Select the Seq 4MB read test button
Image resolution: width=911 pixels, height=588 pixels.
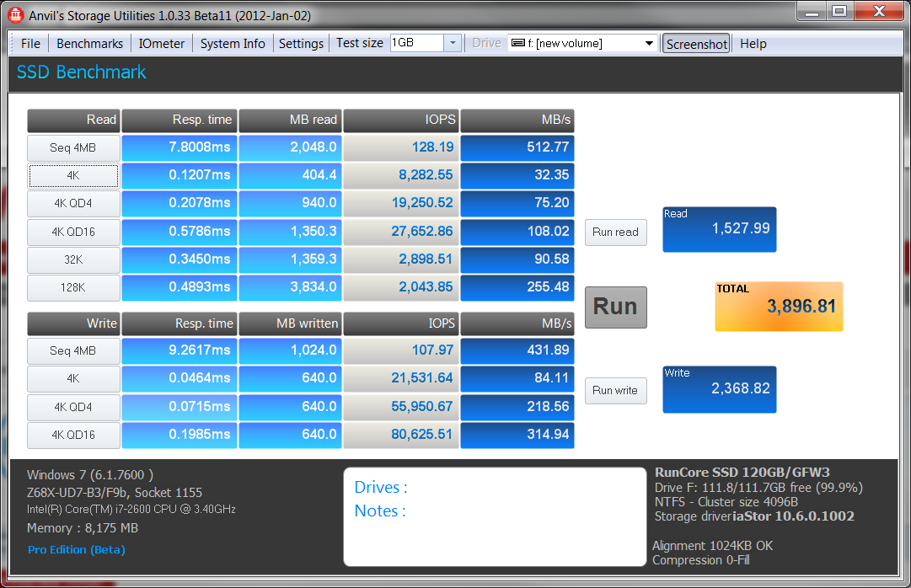pos(72,148)
